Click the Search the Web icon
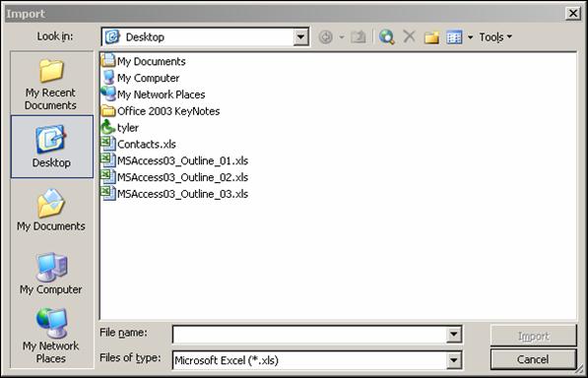The height and width of the screenshot is (378, 588). pyautogui.click(x=387, y=37)
